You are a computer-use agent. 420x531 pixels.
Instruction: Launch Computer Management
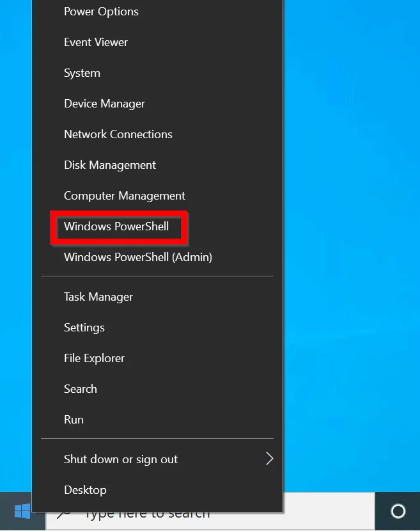coord(125,196)
